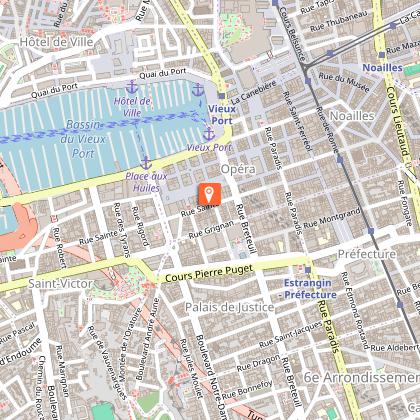This screenshot has width=420, height=420.
Task: Click the anchor icon below Quai du Port
Action: pos(198,90)
